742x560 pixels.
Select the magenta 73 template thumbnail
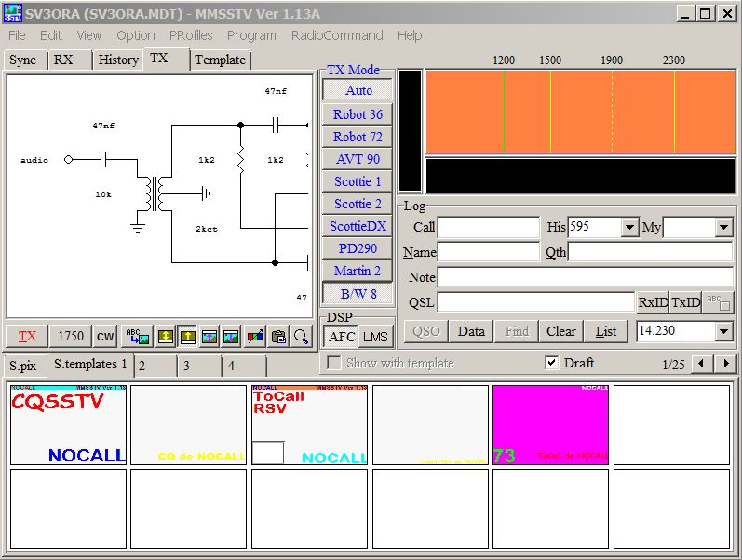[x=550, y=425]
